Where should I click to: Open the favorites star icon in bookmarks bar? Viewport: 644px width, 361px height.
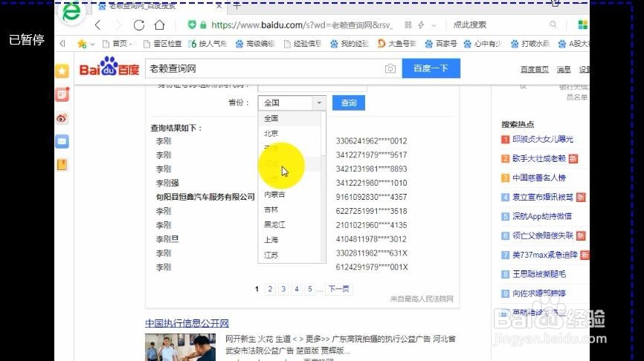tap(82, 44)
